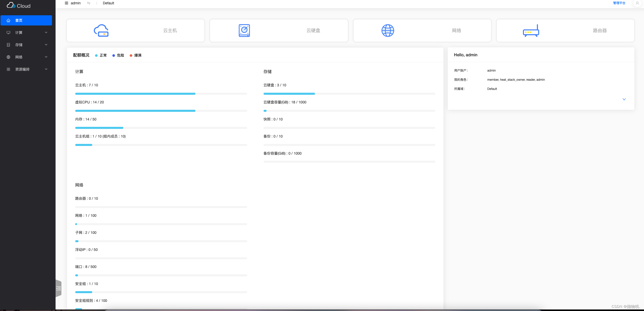Open the user avatar icon at top right
The image size is (644, 311).
pyautogui.click(x=637, y=3)
